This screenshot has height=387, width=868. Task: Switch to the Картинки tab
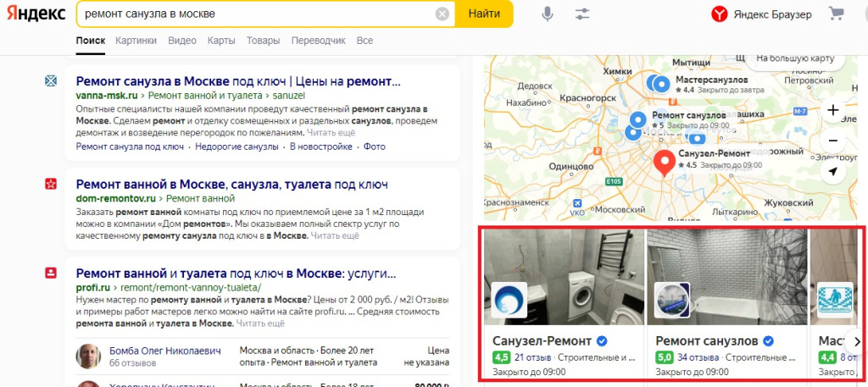(136, 41)
